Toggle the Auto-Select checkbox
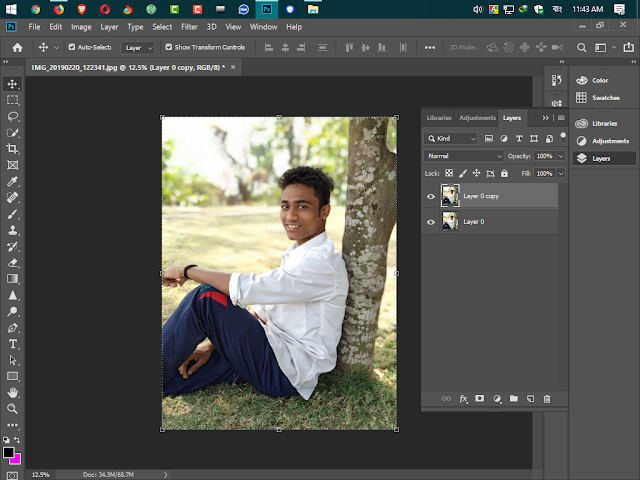Viewport: 640px width, 480px height. tap(72, 47)
